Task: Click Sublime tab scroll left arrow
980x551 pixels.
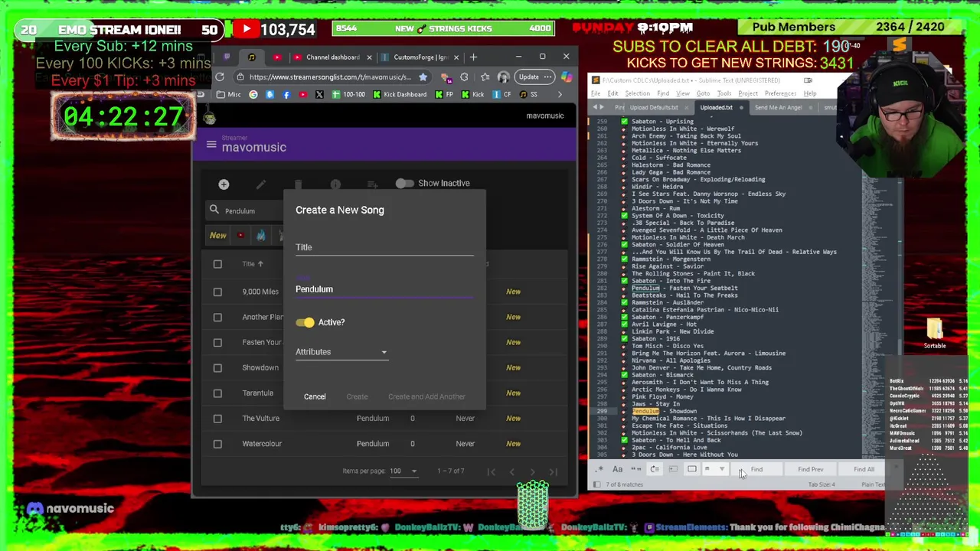Action: click(x=595, y=107)
